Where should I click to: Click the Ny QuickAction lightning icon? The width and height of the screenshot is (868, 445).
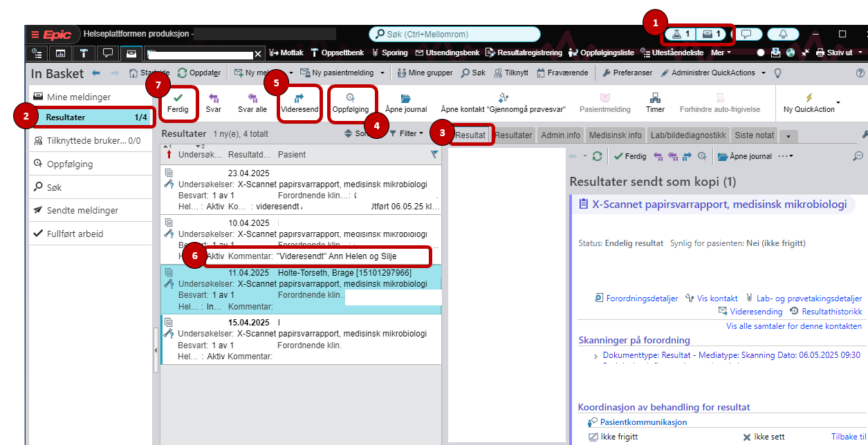click(809, 99)
